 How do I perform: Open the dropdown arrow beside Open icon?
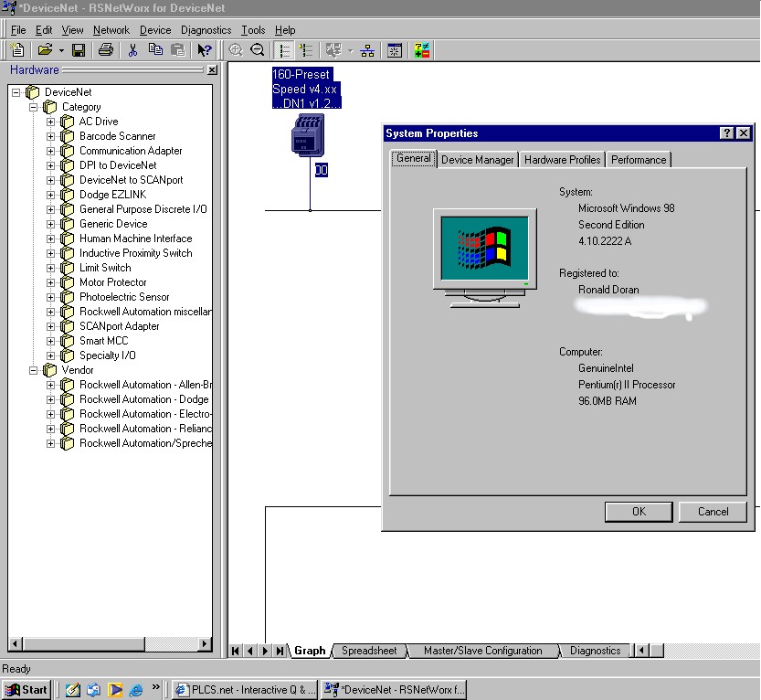click(61, 50)
